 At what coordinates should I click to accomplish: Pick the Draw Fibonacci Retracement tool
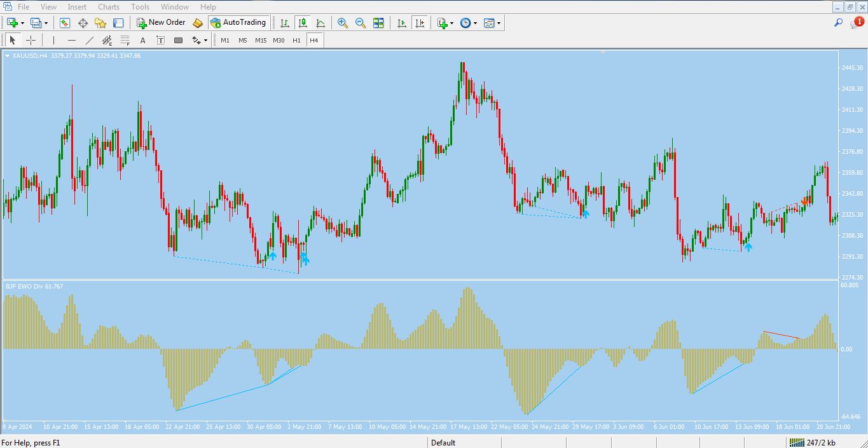coord(125,40)
